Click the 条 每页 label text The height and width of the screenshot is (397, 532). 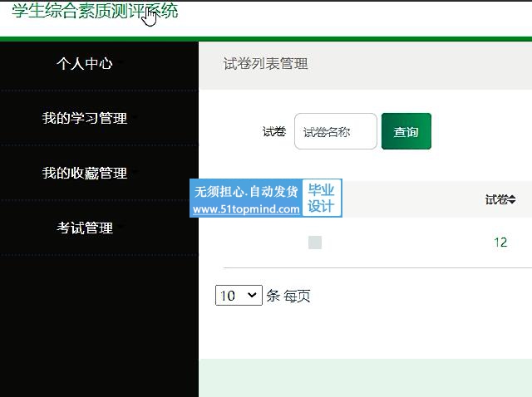[x=288, y=296]
